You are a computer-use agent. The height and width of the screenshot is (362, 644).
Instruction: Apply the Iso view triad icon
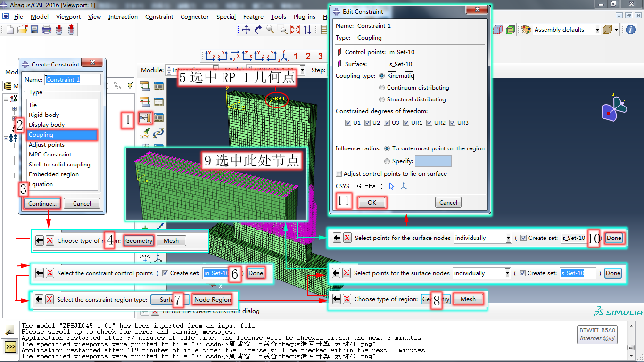(284, 56)
